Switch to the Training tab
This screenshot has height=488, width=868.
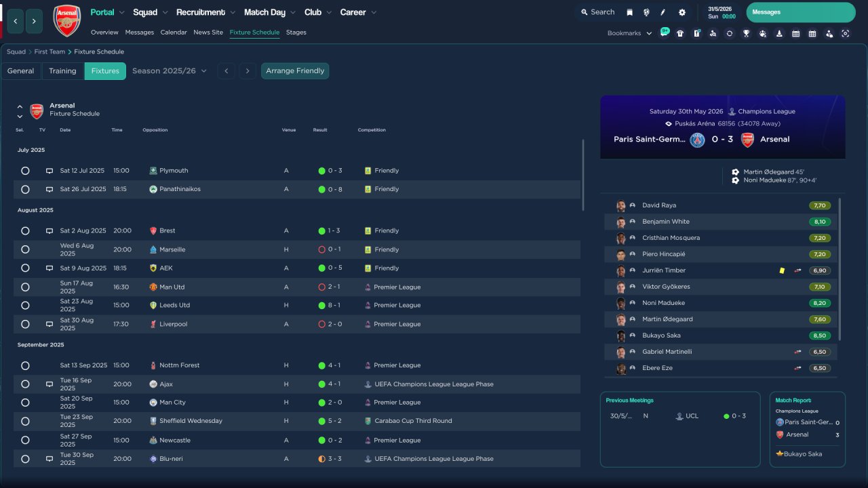coord(62,71)
